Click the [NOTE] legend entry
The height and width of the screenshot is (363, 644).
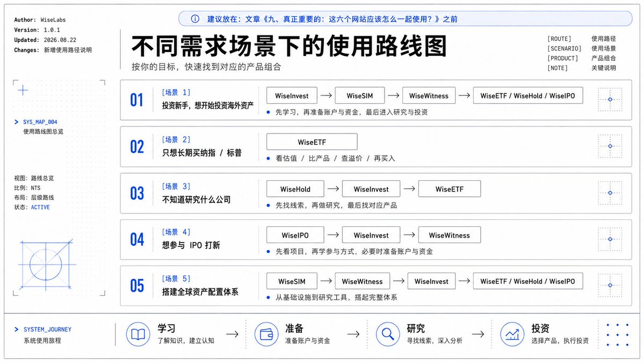[x=581, y=68]
